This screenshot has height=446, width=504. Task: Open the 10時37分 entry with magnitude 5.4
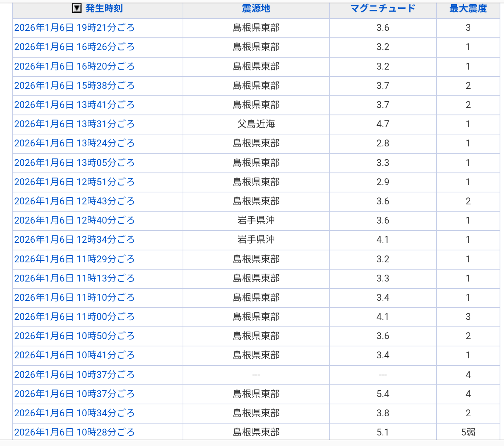(x=74, y=394)
